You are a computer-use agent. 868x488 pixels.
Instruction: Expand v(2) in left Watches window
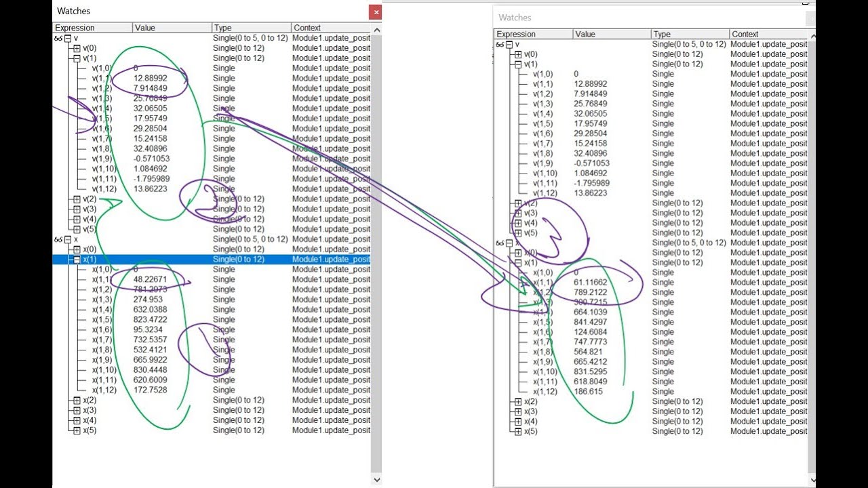pos(77,199)
